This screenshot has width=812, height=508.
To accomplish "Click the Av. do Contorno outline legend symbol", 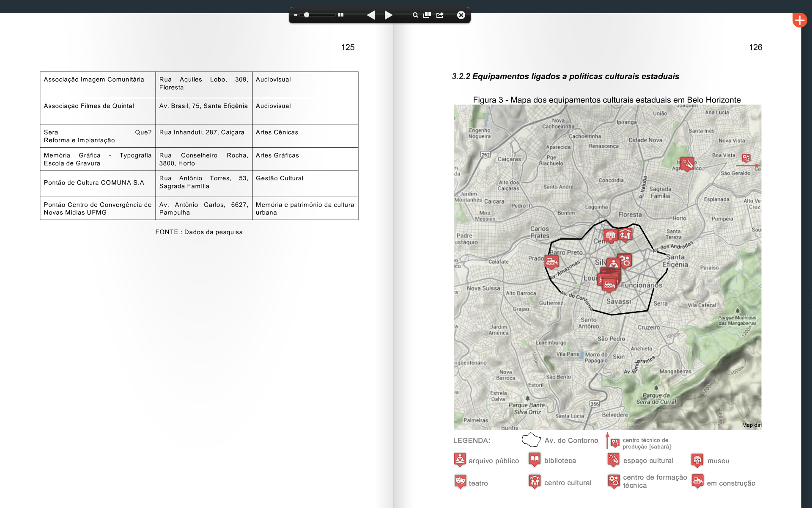I will click(x=531, y=440).
